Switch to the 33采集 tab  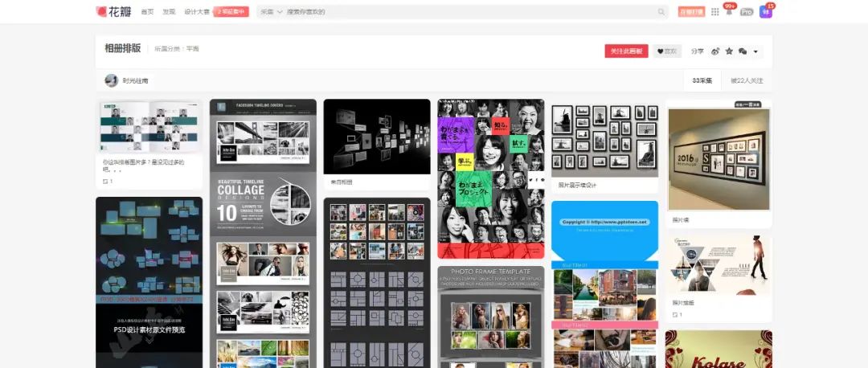[702, 81]
